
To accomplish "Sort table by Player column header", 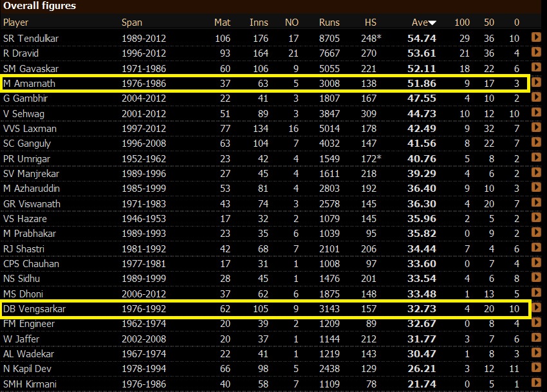I will [15, 23].
